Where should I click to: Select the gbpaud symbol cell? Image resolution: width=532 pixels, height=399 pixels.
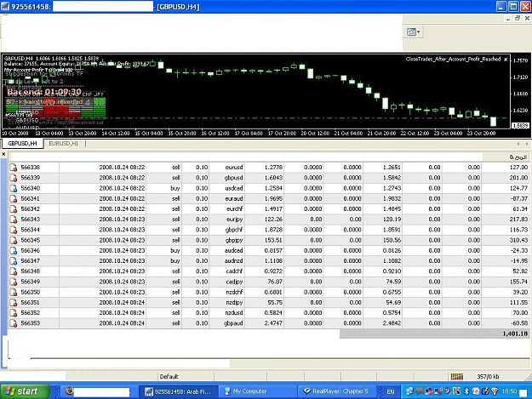tap(233, 323)
